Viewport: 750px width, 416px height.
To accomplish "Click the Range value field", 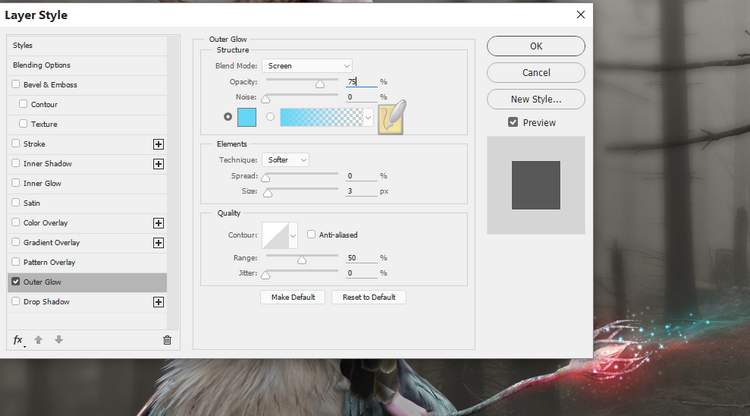I will 362,258.
